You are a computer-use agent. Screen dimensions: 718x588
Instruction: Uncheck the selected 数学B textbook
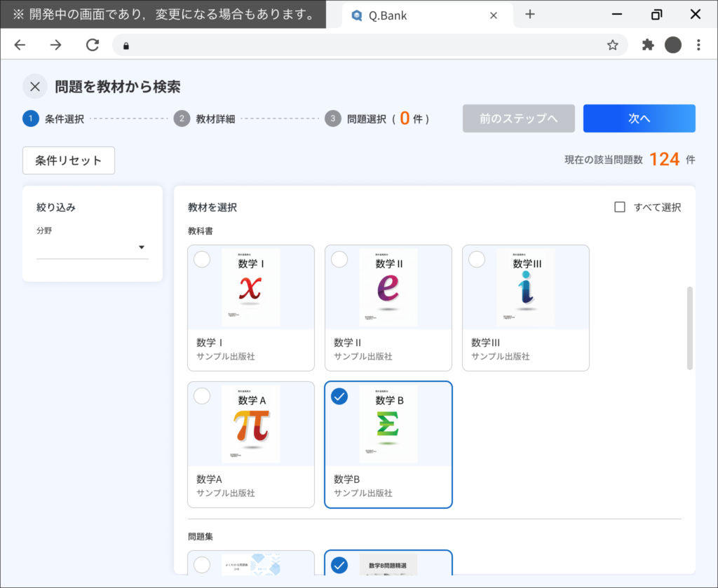[x=339, y=396]
